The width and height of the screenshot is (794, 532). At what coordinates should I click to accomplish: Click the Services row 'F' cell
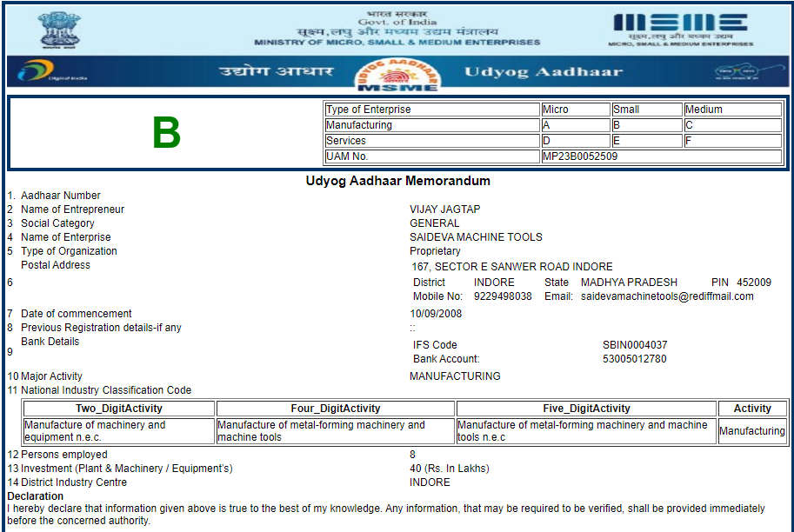[732, 141]
